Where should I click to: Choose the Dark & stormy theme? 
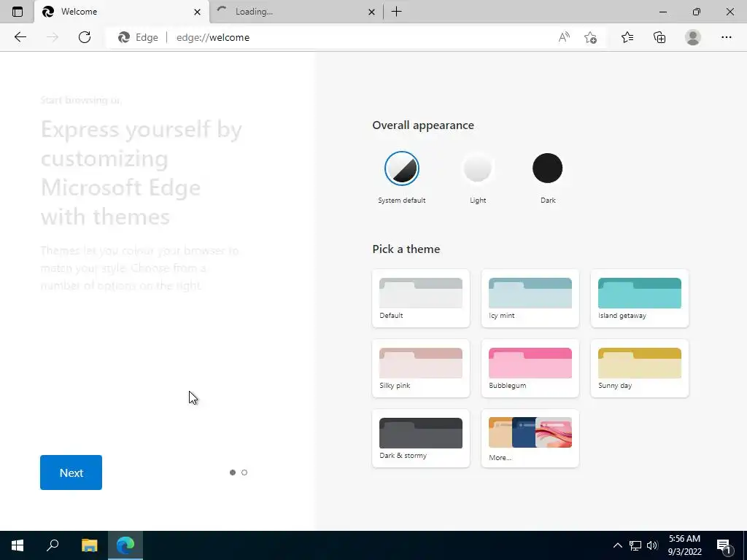pos(421,438)
